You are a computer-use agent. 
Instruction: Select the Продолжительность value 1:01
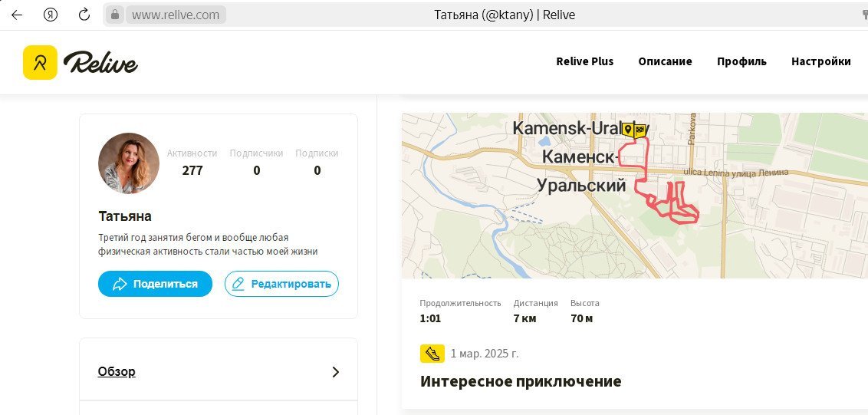(x=430, y=318)
